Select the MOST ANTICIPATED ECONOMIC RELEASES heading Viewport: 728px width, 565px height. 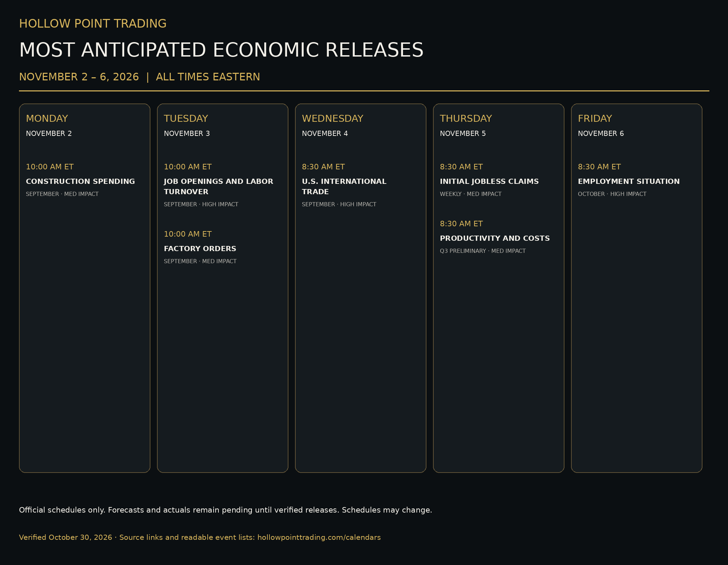[x=222, y=50]
